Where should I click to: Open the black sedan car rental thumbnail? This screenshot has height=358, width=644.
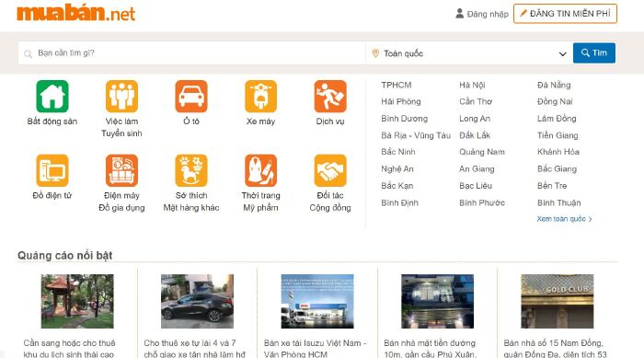click(x=197, y=301)
